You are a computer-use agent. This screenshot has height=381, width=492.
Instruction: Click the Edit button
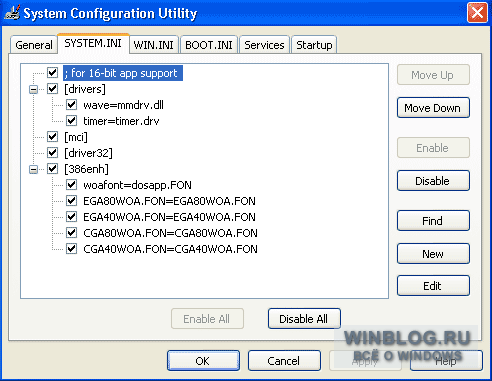tap(433, 286)
